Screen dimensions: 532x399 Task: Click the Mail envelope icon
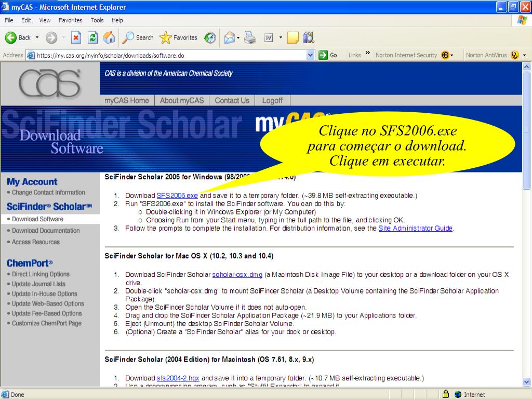pyautogui.click(x=230, y=37)
